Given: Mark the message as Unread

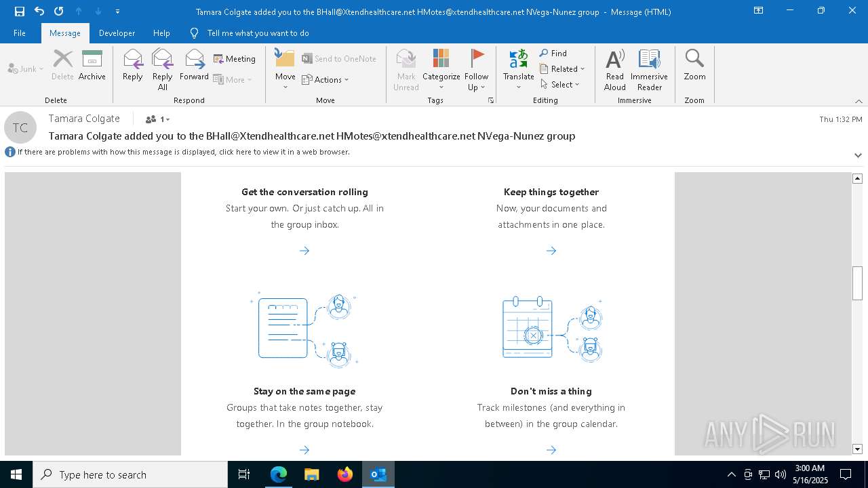Looking at the screenshot, I should 406,70.
